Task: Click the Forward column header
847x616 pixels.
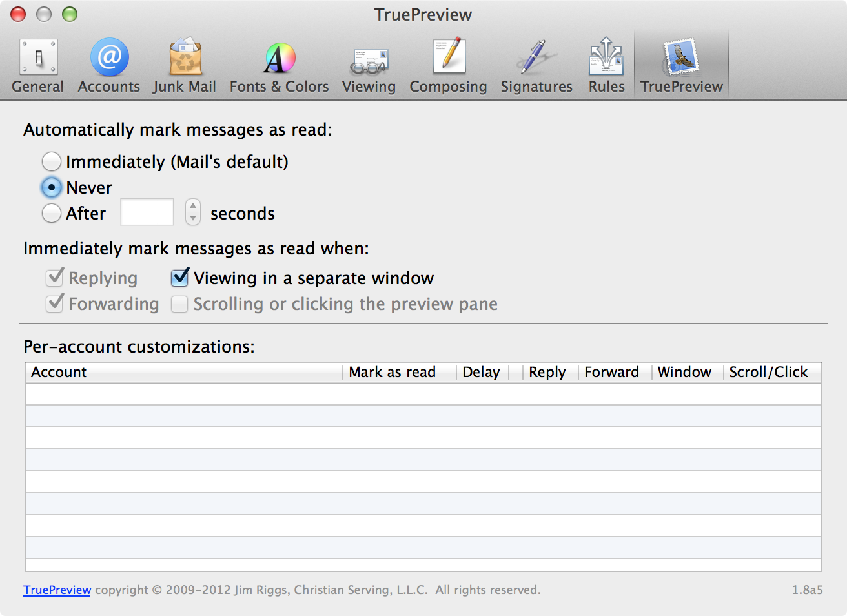Action: coord(615,373)
